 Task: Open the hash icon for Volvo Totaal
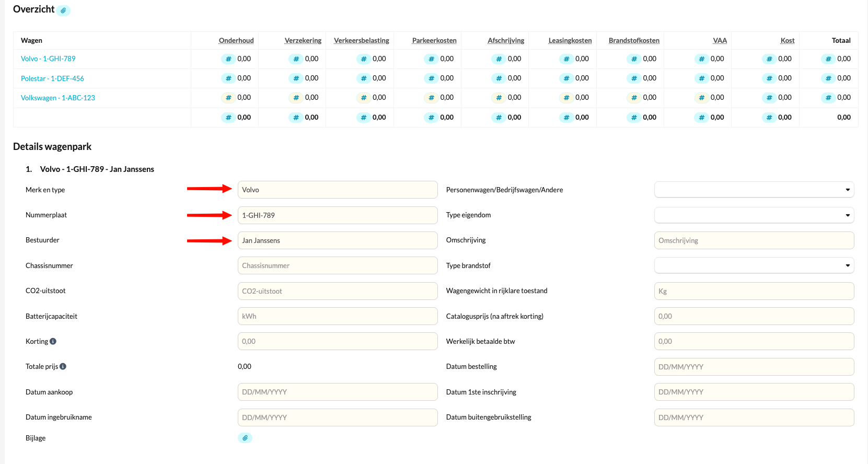click(x=828, y=59)
